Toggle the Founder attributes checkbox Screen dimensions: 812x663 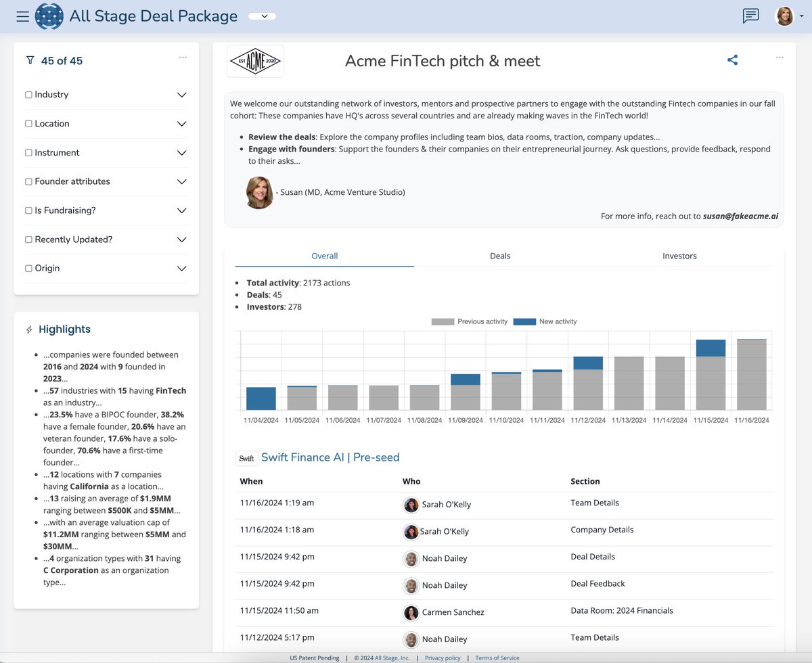[29, 181]
